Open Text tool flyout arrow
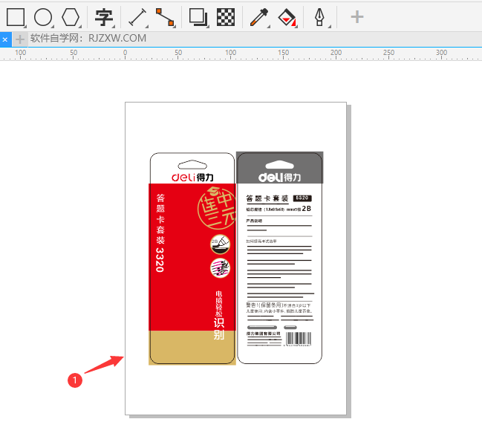Viewport: 482px width, 448px height. (x=114, y=27)
